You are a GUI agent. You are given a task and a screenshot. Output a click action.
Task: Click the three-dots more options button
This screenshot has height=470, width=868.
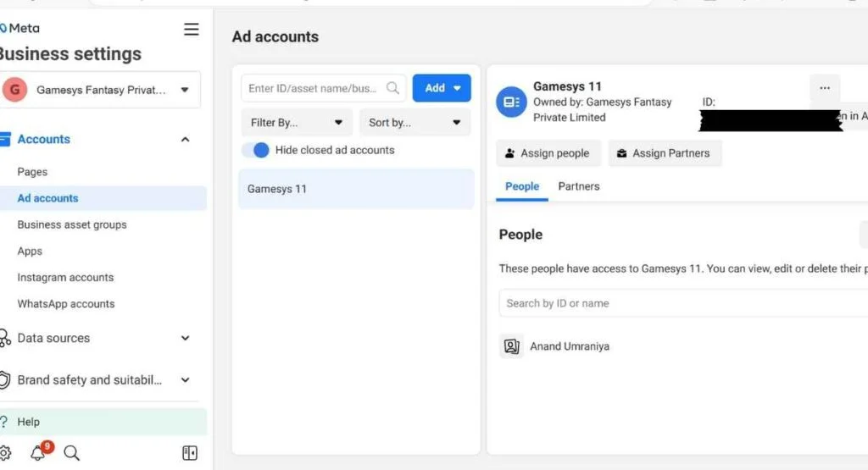[825, 88]
